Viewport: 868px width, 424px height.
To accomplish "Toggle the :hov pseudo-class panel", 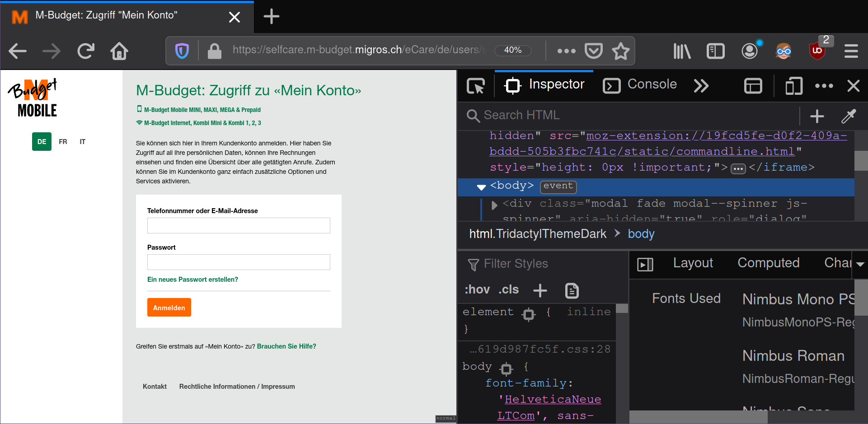I will coord(477,289).
